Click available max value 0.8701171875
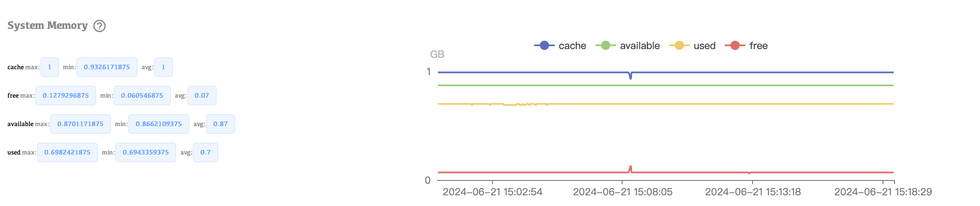 tap(80, 124)
